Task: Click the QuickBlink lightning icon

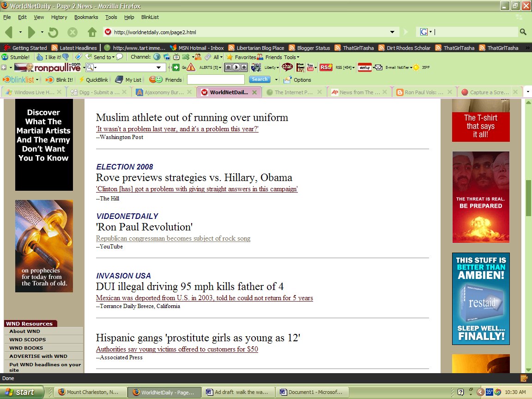Action: click(82, 80)
